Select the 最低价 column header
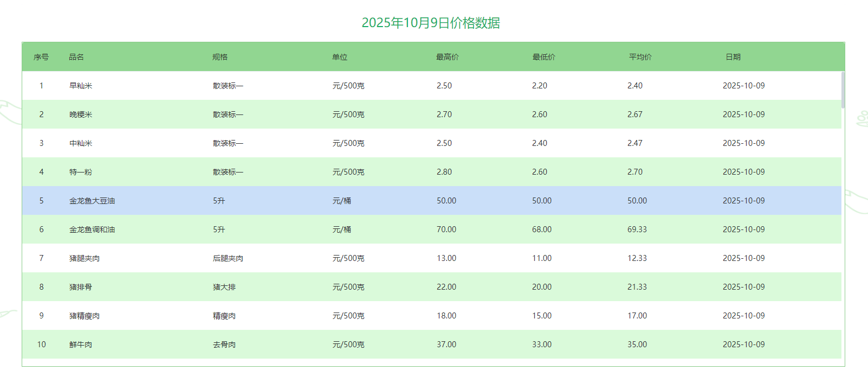Image resolution: width=868 pixels, height=370 pixels. tap(543, 57)
